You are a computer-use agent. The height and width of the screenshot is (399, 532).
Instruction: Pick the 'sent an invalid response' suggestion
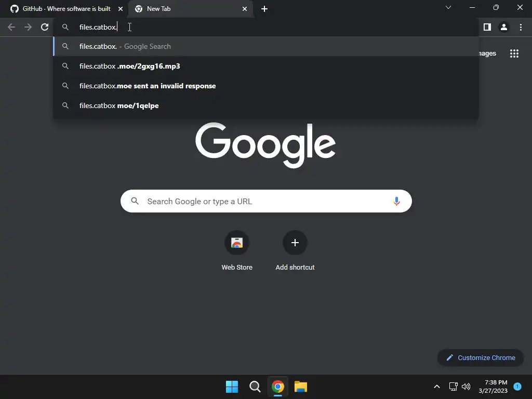(x=266, y=86)
